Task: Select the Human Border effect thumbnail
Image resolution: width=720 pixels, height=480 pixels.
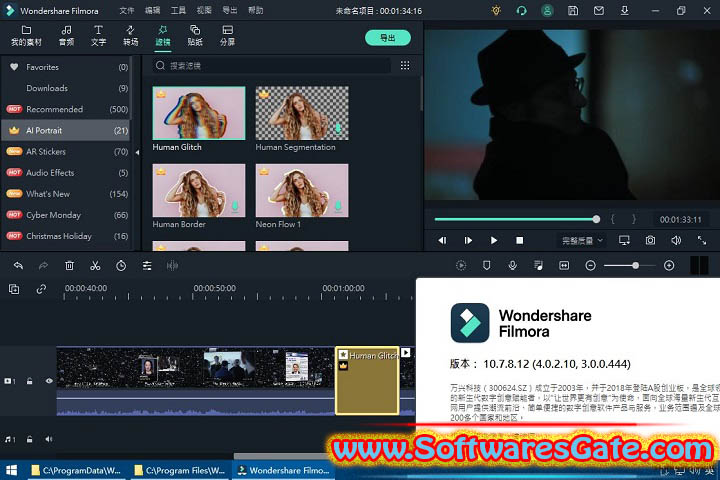Action: point(199,190)
